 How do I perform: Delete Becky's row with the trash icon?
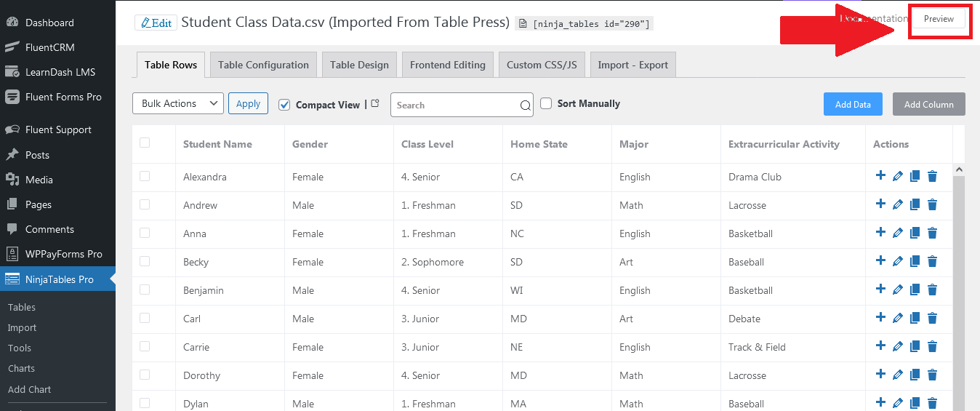click(x=933, y=261)
